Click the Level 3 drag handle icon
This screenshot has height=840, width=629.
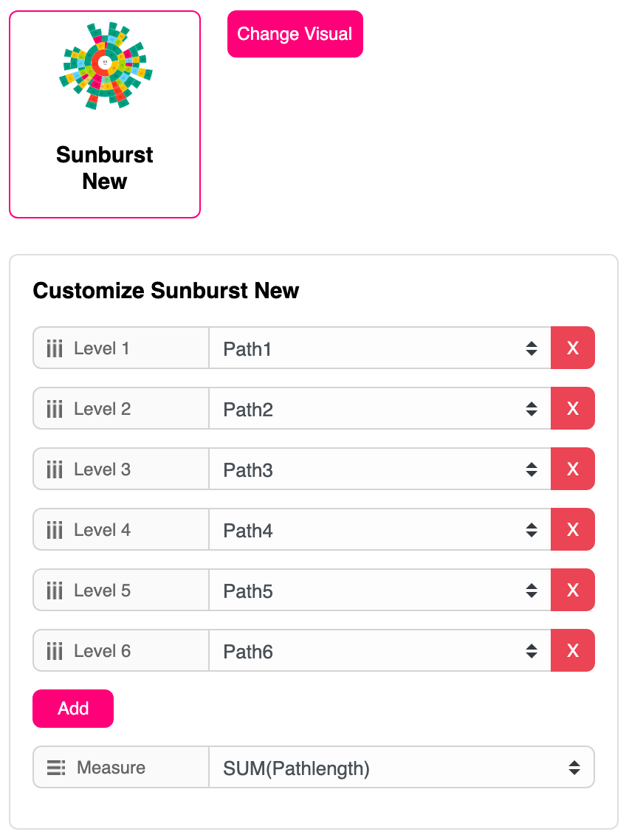tap(55, 469)
